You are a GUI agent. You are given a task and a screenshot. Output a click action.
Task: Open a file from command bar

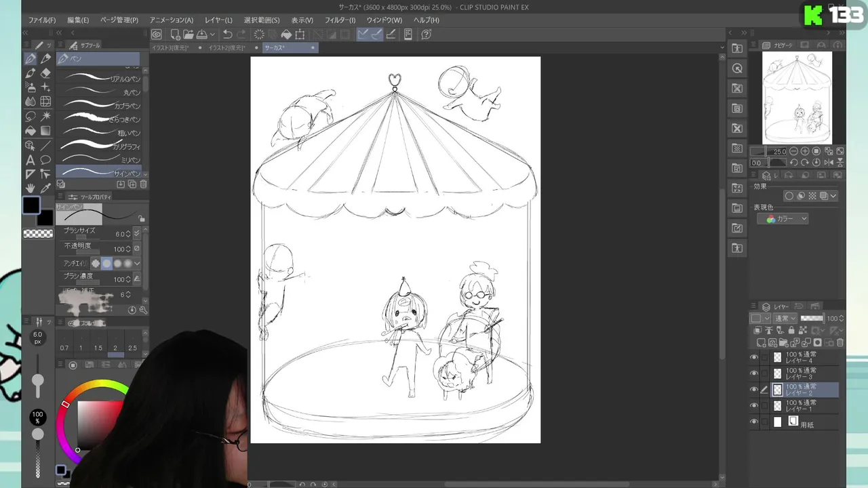(x=189, y=34)
